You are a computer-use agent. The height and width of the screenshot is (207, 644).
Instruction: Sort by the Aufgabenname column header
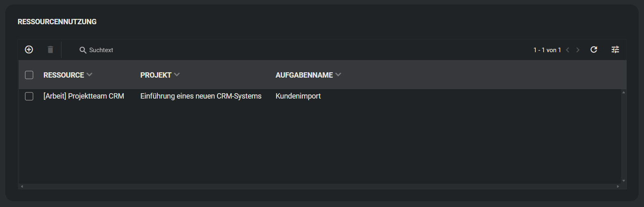coord(304,75)
